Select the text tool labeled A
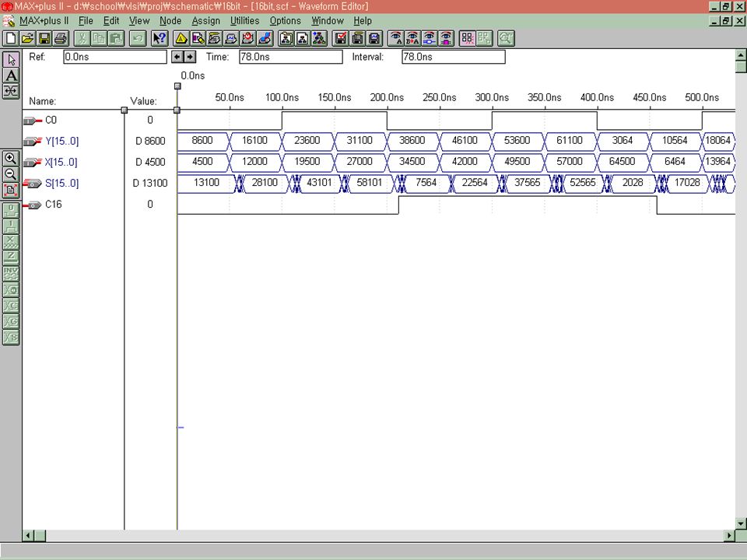The width and height of the screenshot is (747, 560). click(11, 75)
